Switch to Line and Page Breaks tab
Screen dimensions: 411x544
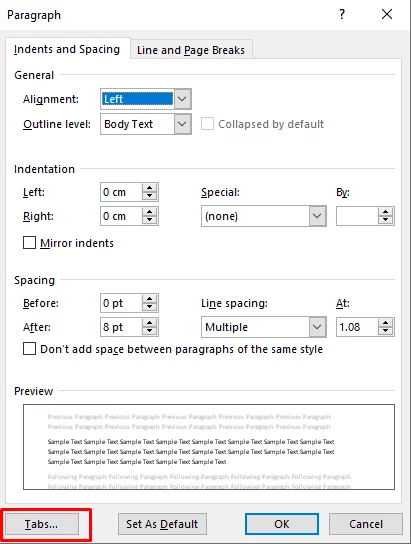point(191,50)
